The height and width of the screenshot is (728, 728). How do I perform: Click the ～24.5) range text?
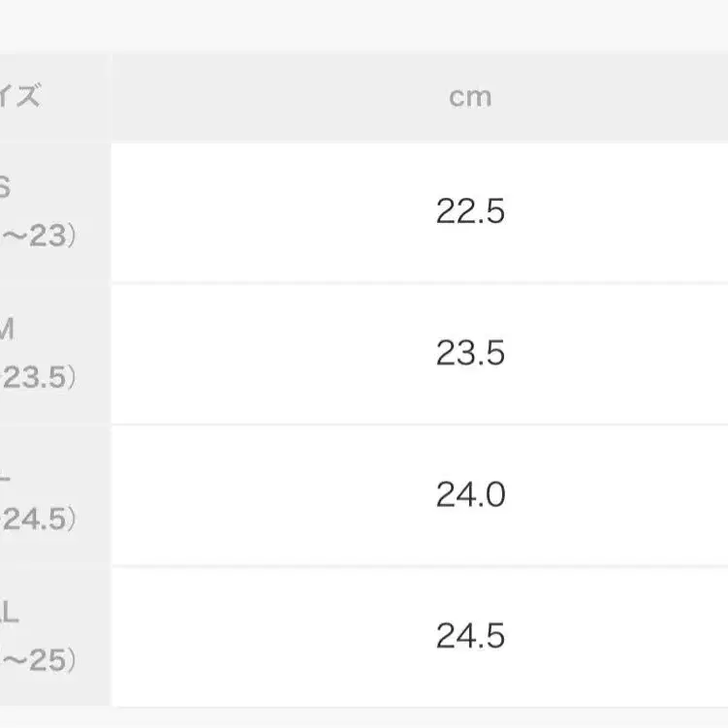37,520
